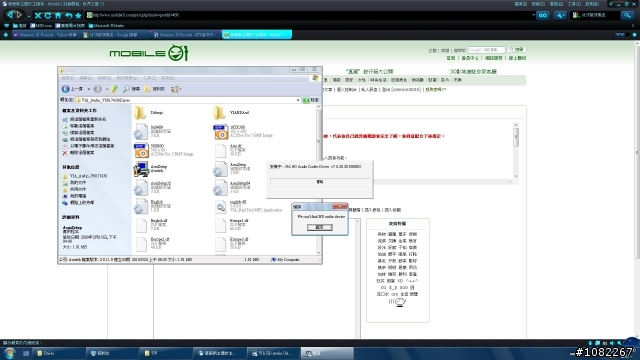The image size is (640, 360).
Task: Click Explorer search magnifier toolbar button
Action: pos(131,89)
